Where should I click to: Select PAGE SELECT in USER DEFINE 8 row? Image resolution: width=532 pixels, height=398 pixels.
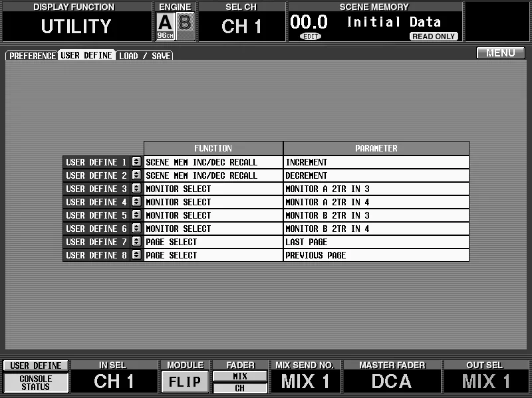[213, 255]
